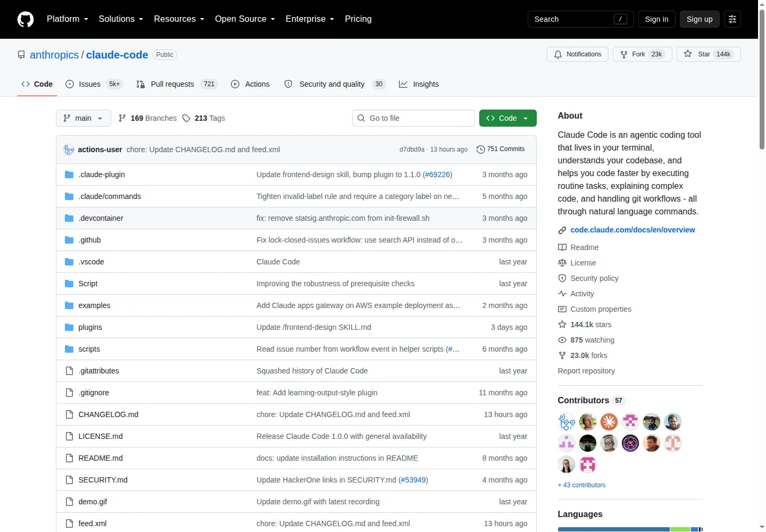Open the Security and quality tab

pos(335,84)
